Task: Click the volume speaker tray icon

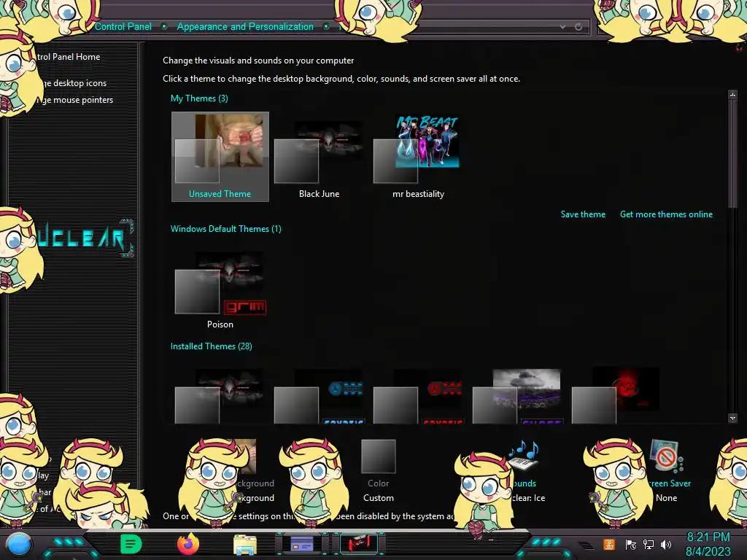Action: point(665,544)
